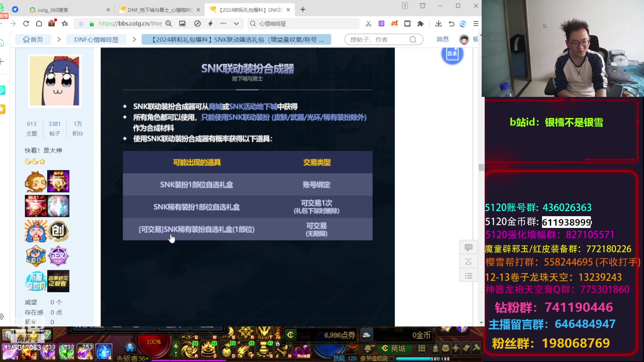
Task: Click the 因果毁灭征服者 medal badge
Action: click(58, 281)
